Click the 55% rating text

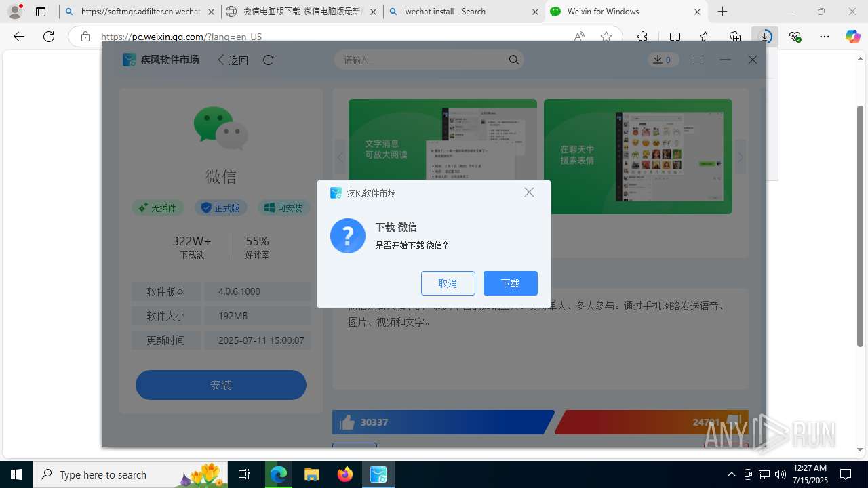257,241
